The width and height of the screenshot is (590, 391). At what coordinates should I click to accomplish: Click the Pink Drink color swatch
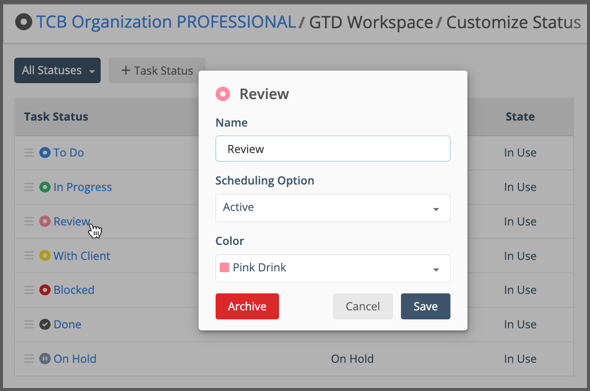224,268
